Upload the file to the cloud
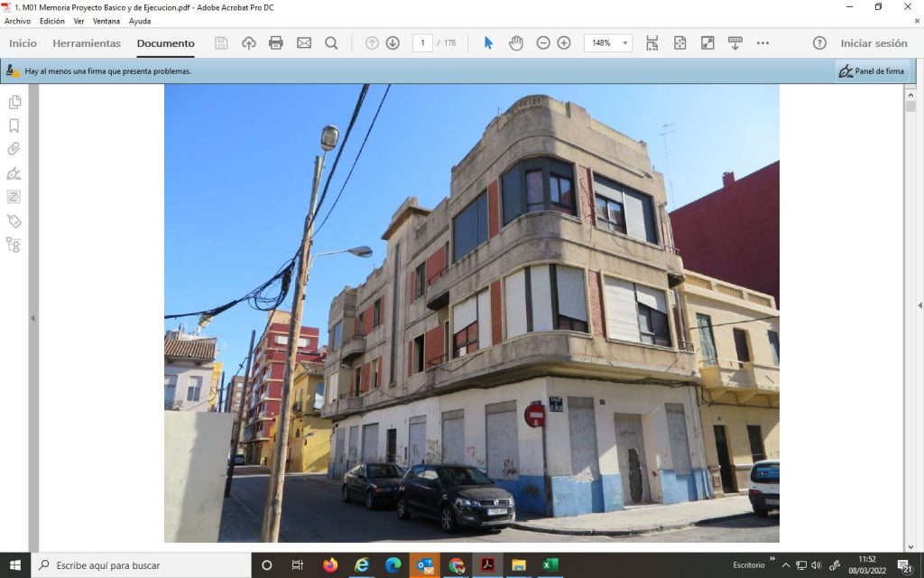Viewport: 924px width, 578px height. click(249, 43)
